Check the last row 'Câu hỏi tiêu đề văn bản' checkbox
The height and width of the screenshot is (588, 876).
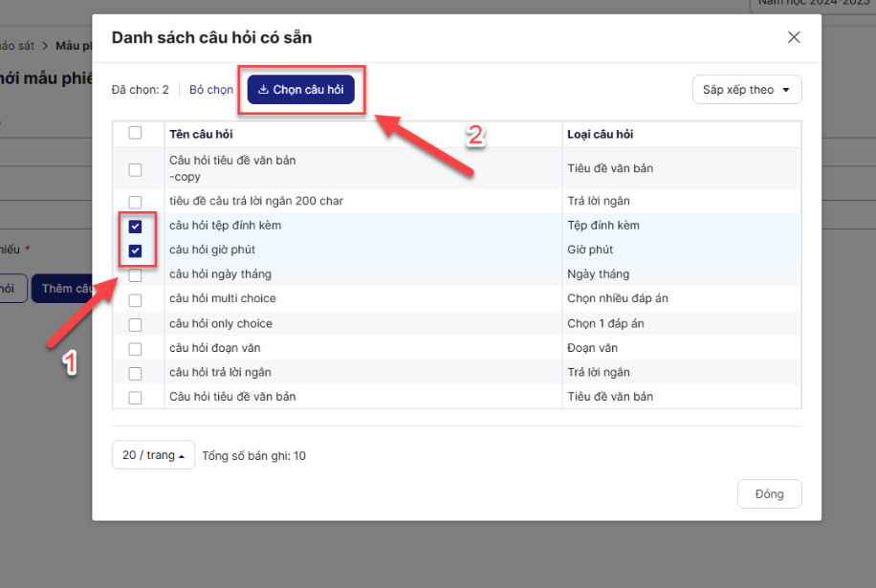(135, 398)
